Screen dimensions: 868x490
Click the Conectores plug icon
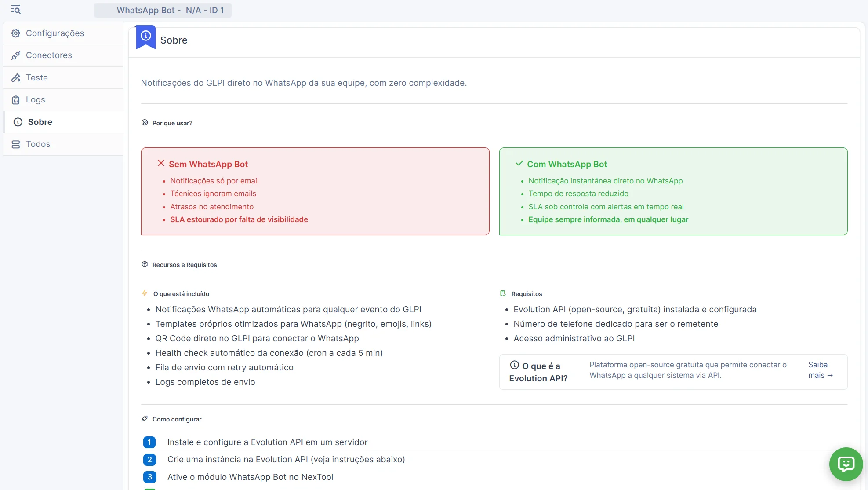[16, 55]
